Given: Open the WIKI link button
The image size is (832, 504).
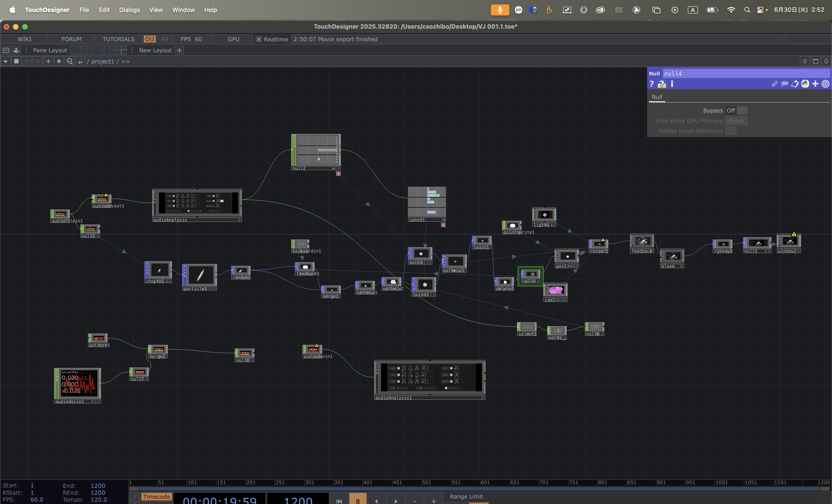Looking at the screenshot, I should (24, 39).
